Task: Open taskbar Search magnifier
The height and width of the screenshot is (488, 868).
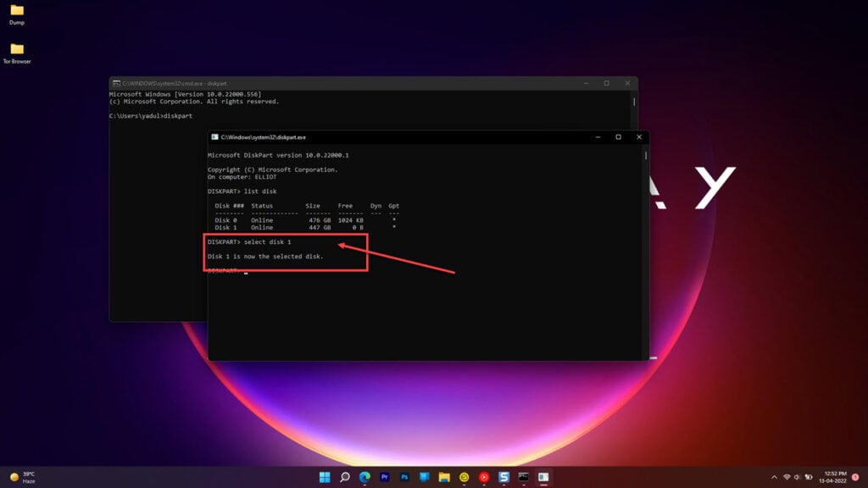Action: (x=345, y=477)
